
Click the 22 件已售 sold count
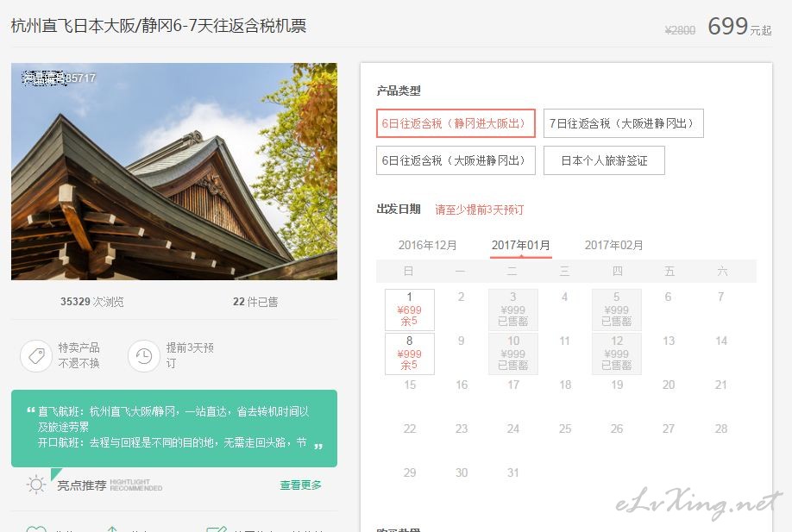point(255,302)
